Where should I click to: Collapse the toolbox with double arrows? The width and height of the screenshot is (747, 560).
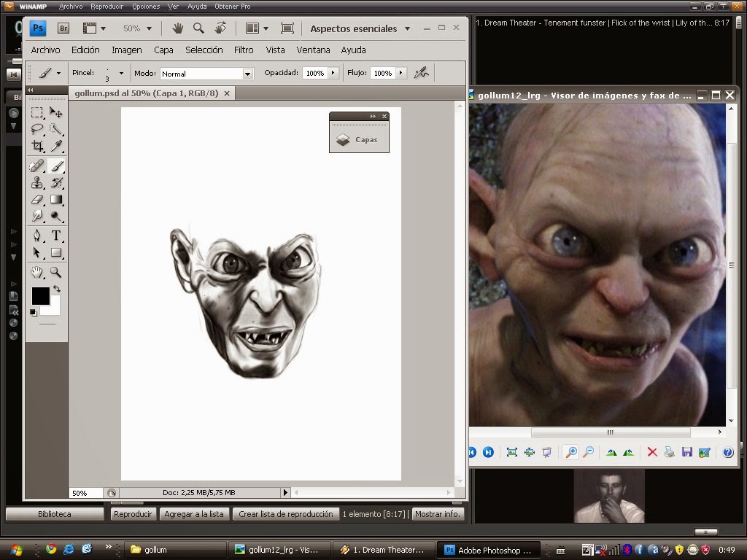click(x=31, y=90)
